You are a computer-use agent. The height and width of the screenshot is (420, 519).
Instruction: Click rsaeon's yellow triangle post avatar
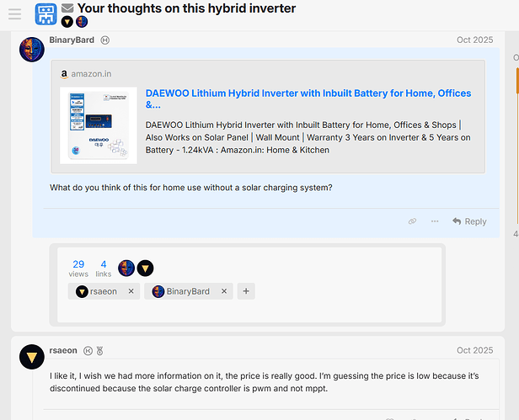[32, 359]
